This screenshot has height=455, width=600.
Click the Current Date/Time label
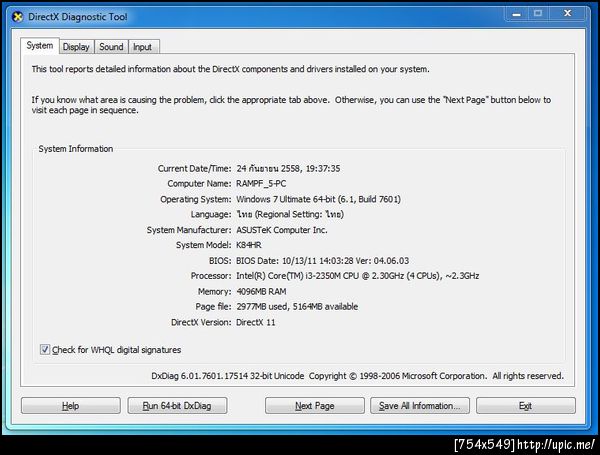tap(194, 169)
